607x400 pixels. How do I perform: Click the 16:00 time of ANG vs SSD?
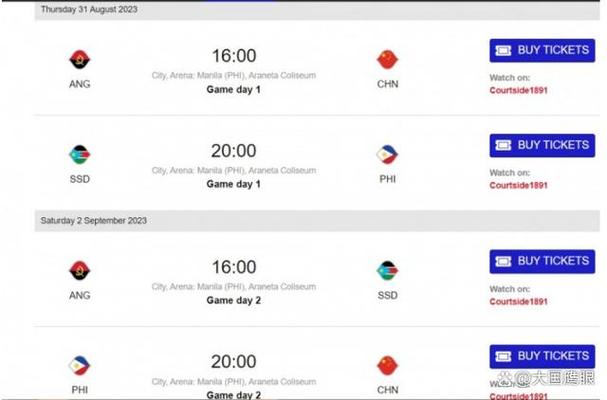(233, 267)
